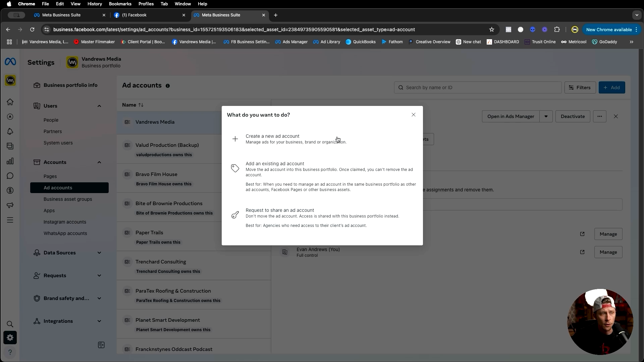Collapse the Accounts section
Screen dimensions: 644x362
click(99, 162)
